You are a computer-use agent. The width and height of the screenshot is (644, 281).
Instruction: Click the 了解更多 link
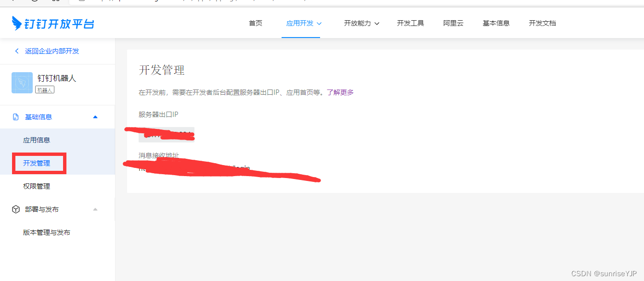340,92
